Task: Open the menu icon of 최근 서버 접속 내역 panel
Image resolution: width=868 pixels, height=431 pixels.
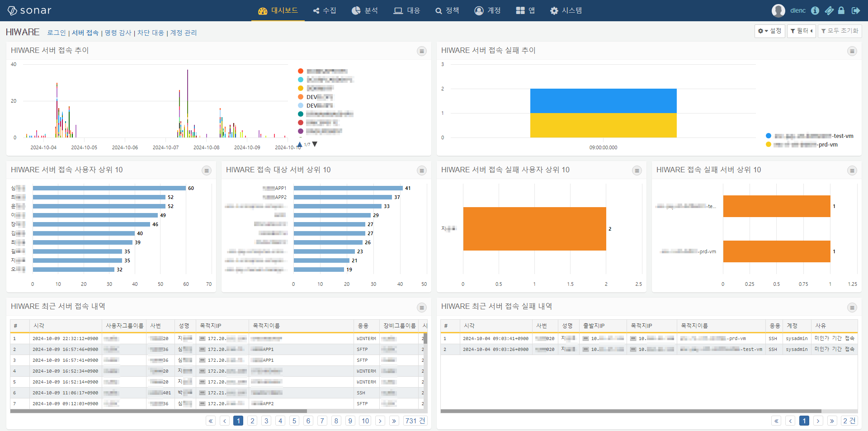Action: (x=422, y=308)
